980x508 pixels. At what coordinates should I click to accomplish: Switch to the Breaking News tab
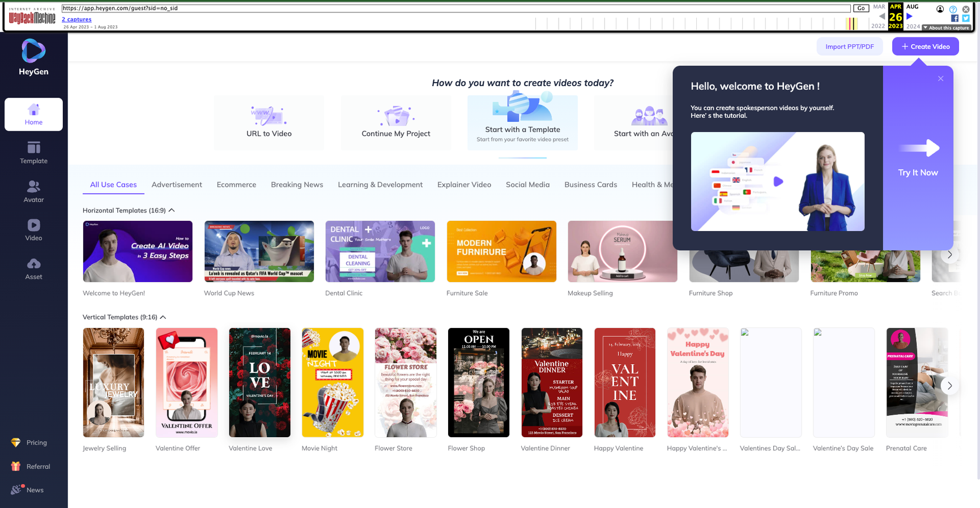tap(297, 185)
